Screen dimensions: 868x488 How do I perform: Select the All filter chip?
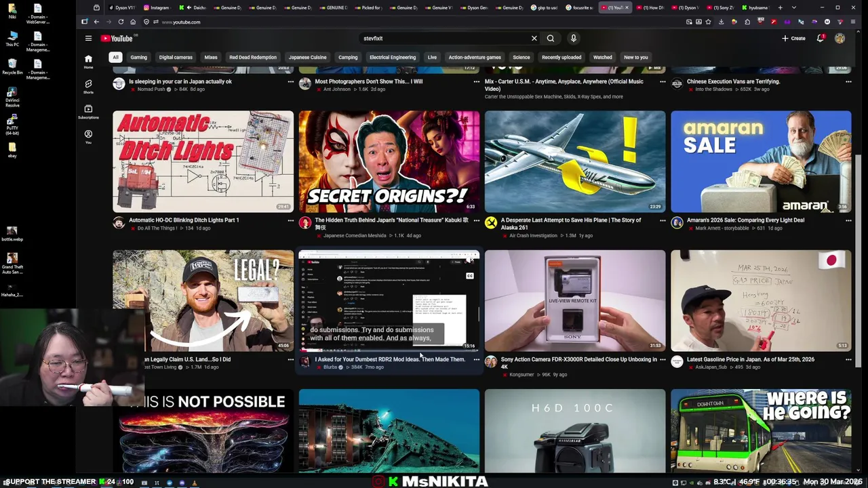pos(116,57)
